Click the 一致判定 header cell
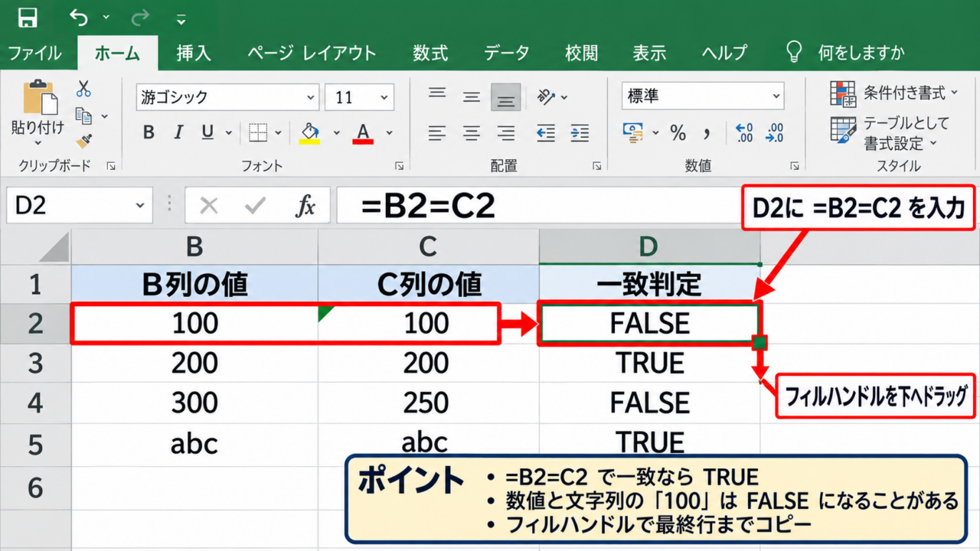 coord(649,284)
